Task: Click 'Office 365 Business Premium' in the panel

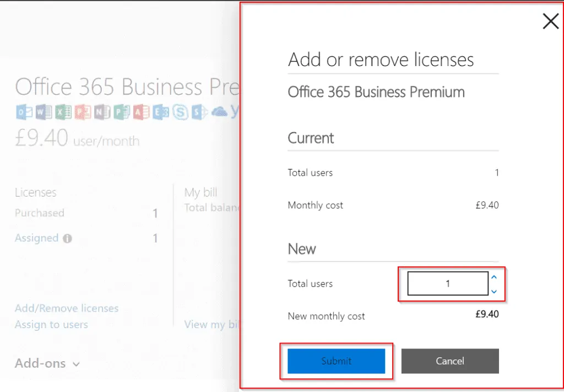Action: coord(376,92)
